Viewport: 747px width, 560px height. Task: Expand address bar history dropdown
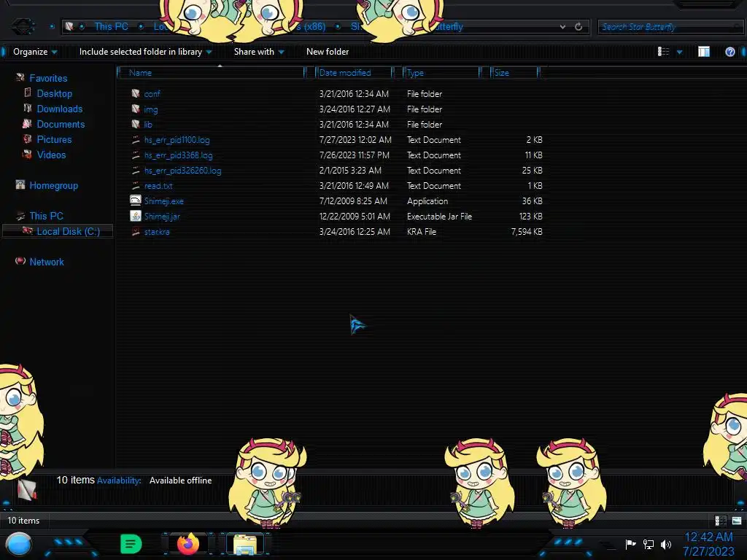(x=562, y=27)
